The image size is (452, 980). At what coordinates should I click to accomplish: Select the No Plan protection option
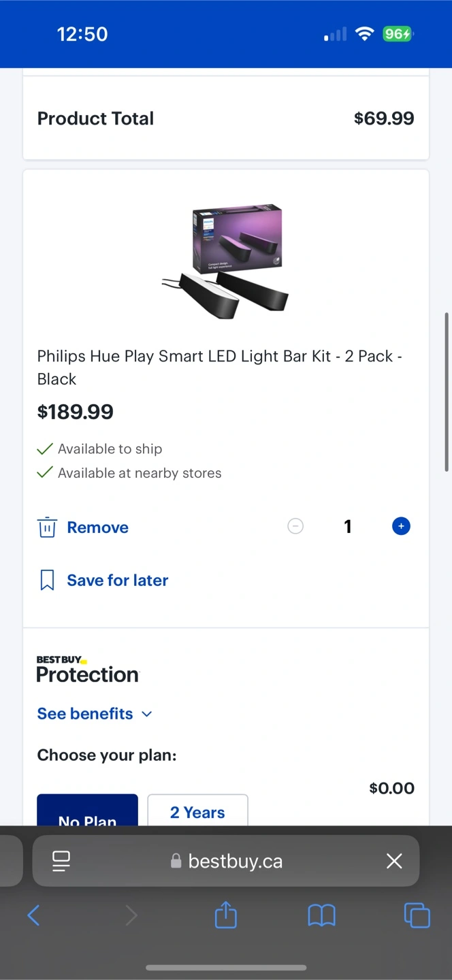pyautogui.click(x=87, y=810)
